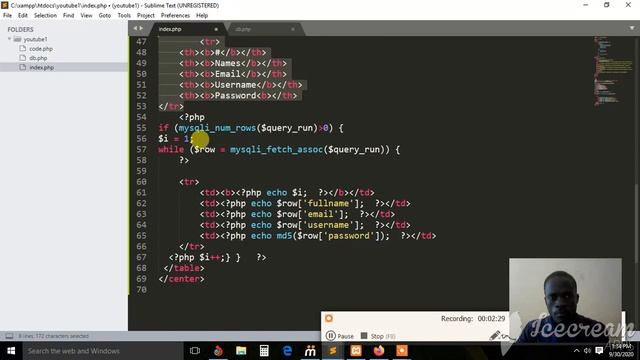Select the recorder pencil draw tool
640x360 pixels.
coord(495,336)
